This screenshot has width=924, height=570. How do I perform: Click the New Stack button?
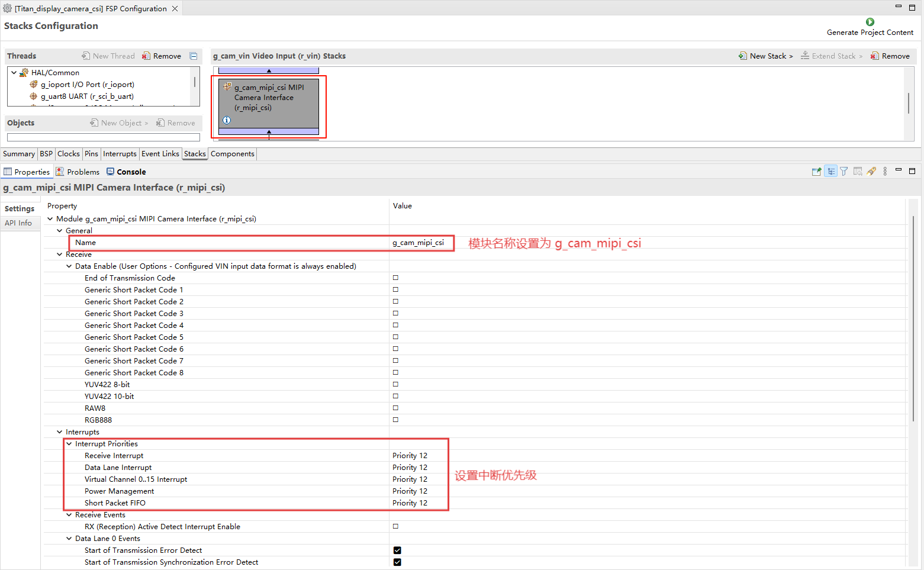pyautogui.click(x=766, y=56)
